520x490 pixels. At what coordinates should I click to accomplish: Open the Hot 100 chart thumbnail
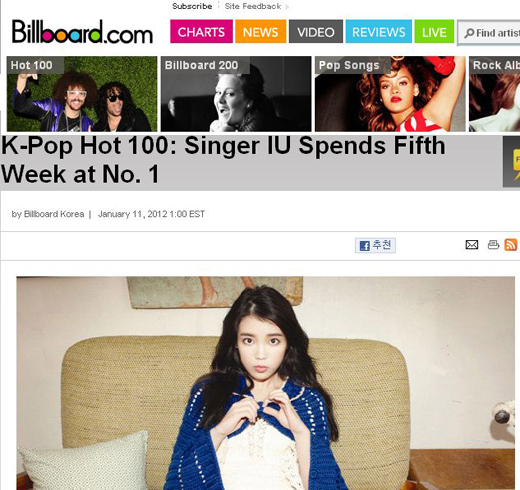(82, 94)
